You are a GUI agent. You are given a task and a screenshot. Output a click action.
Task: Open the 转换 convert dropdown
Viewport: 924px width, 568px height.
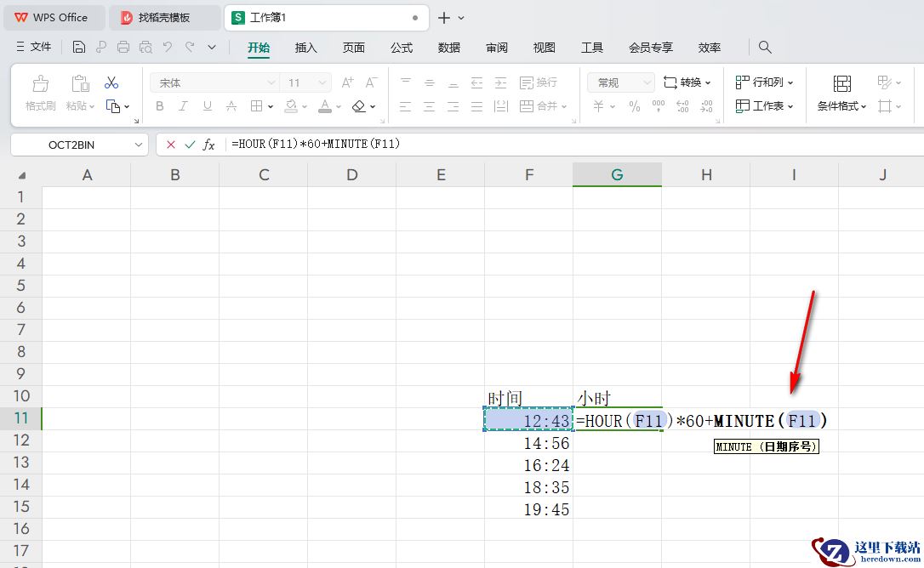click(687, 82)
